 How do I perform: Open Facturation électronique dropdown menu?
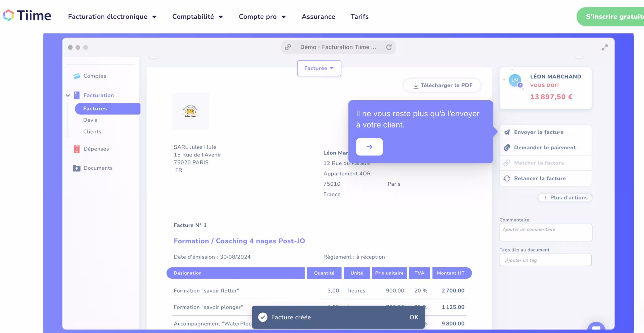(x=112, y=17)
